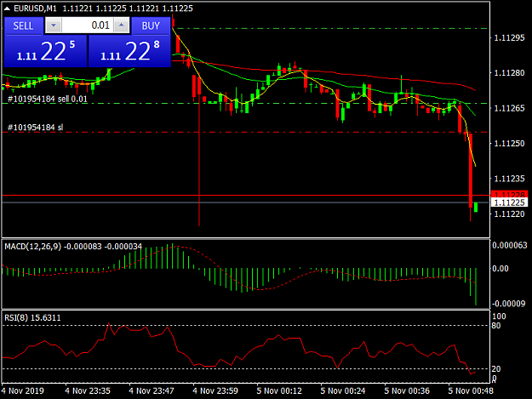The height and width of the screenshot is (399, 532).
Task: Increase lot volume with up arrow
Action: tap(122, 26)
